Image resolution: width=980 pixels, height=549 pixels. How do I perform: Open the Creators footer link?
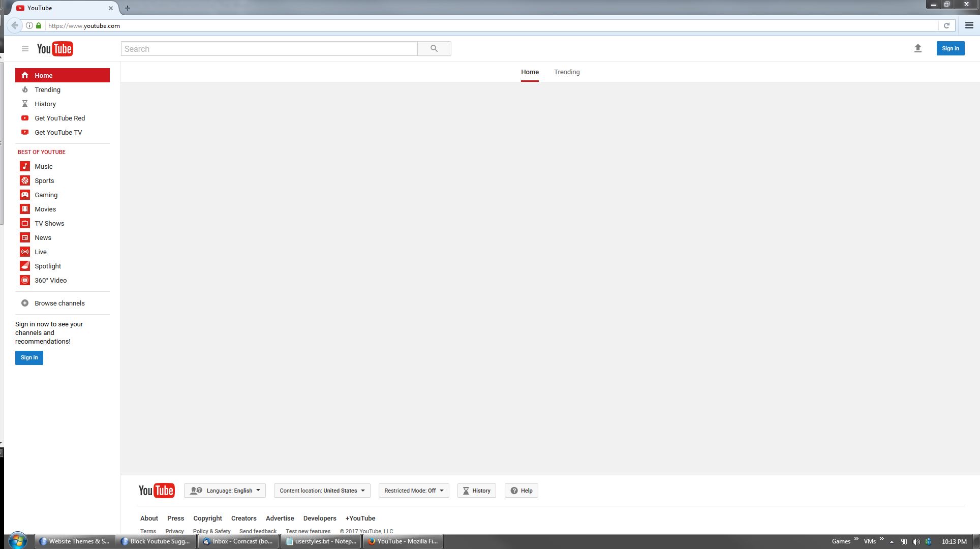243,518
